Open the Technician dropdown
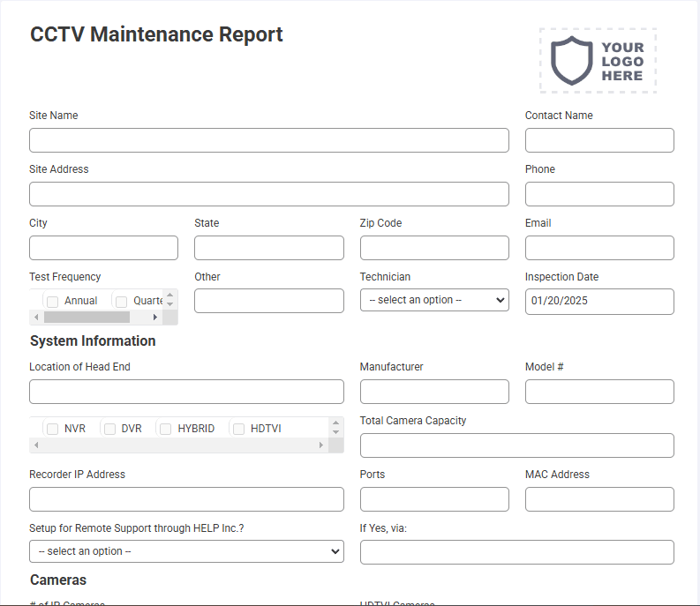Image resolution: width=700 pixels, height=606 pixels. tap(434, 300)
